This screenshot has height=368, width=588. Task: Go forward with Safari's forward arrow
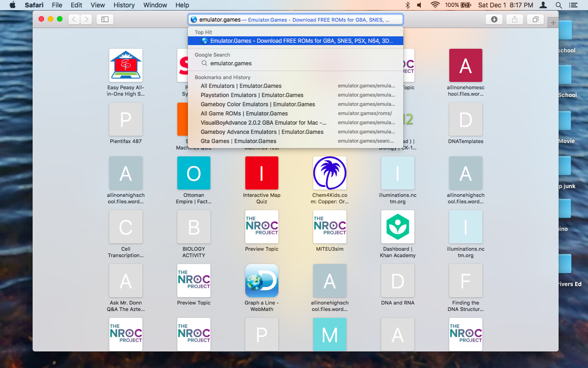pyautogui.click(x=86, y=19)
